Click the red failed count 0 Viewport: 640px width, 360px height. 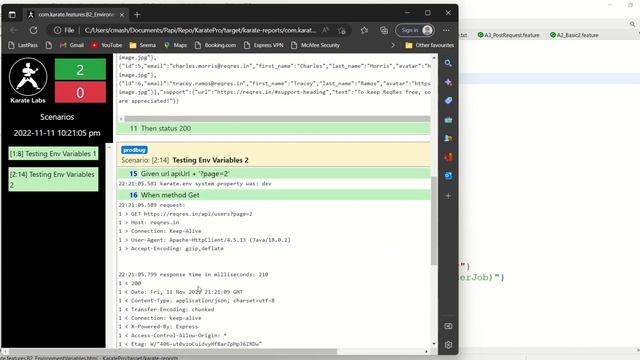[x=80, y=92]
